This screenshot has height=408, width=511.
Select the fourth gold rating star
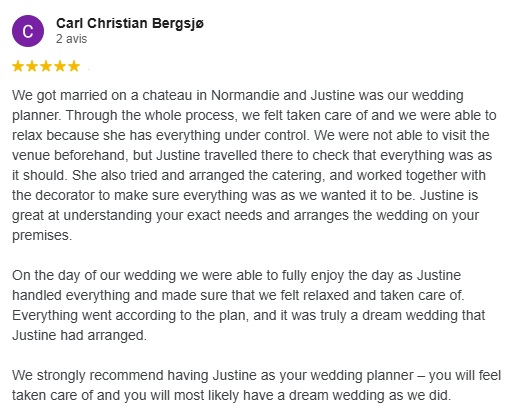click(x=60, y=66)
